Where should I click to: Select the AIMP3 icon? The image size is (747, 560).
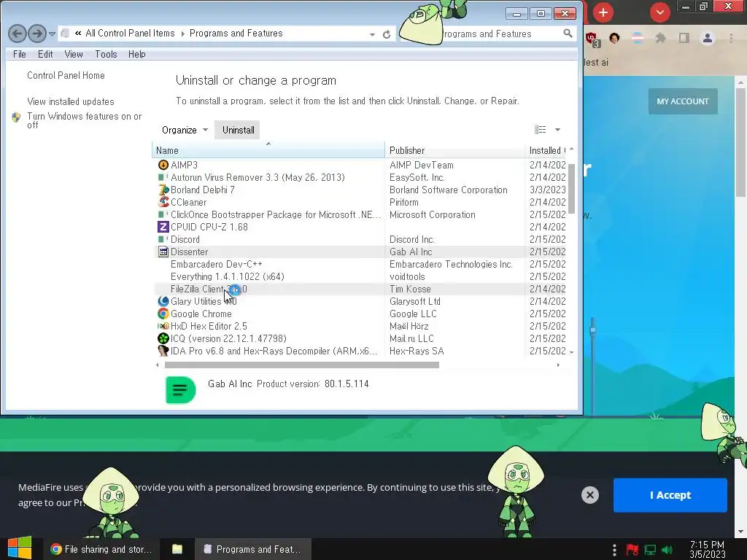[x=163, y=165]
